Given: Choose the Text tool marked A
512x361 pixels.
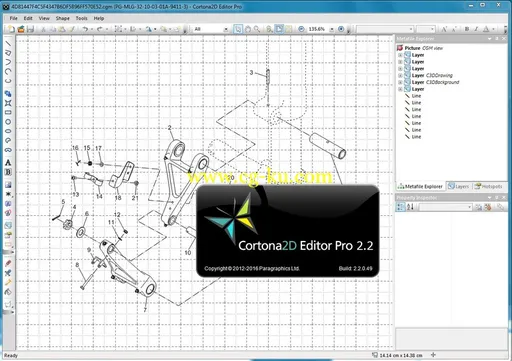Looking at the screenshot, I should (8, 163).
